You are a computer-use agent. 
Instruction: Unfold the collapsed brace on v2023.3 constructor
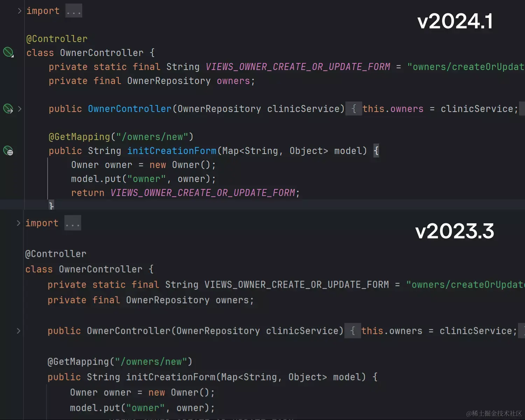click(x=353, y=331)
